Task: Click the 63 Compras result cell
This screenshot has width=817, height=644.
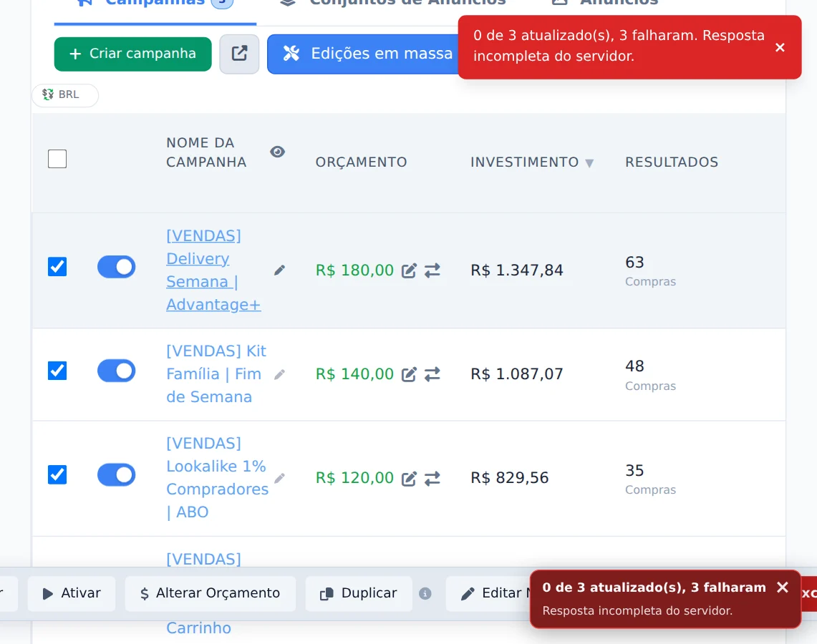Action: click(x=650, y=270)
